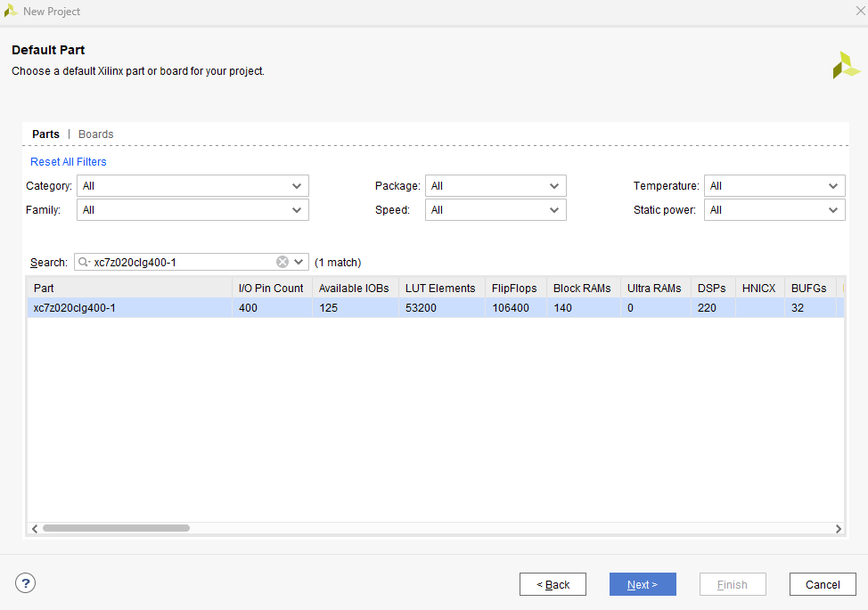
Task: Open the Temperature dropdown
Action: pyautogui.click(x=774, y=186)
